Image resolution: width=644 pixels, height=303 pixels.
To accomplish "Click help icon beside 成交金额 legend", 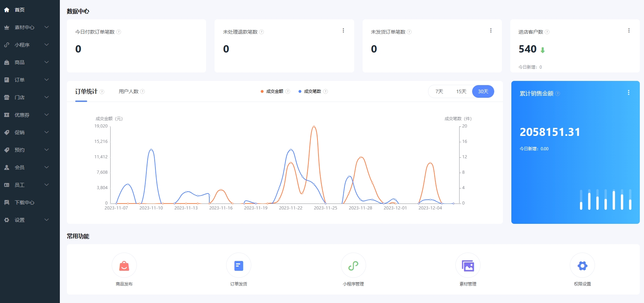I will click(x=288, y=91).
